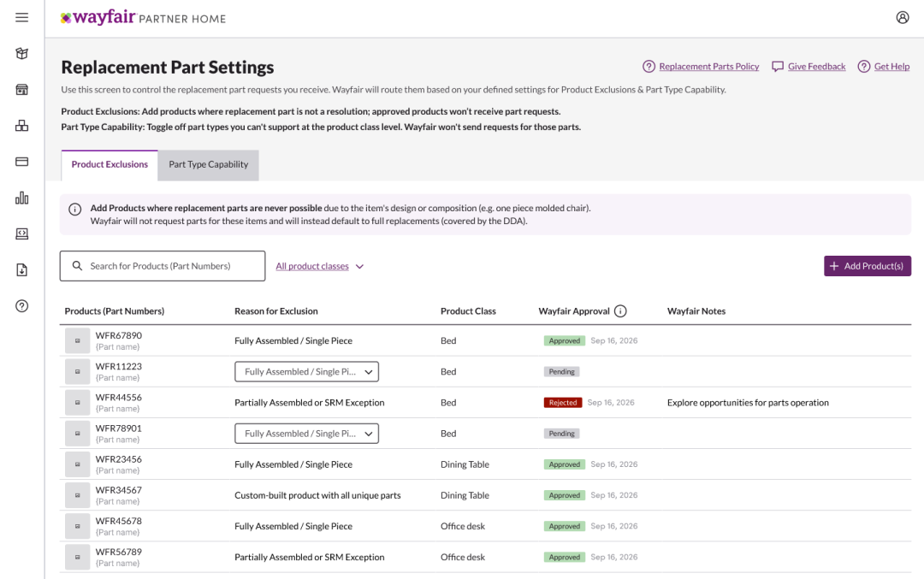This screenshot has width=924, height=579.
Task: Select the Product Exclusions tab
Action: (x=110, y=165)
